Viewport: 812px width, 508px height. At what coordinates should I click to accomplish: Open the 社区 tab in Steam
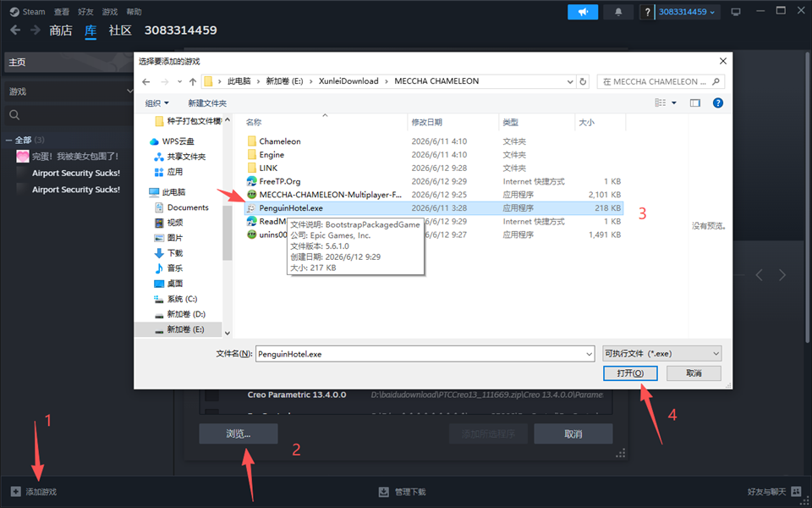pos(120,30)
